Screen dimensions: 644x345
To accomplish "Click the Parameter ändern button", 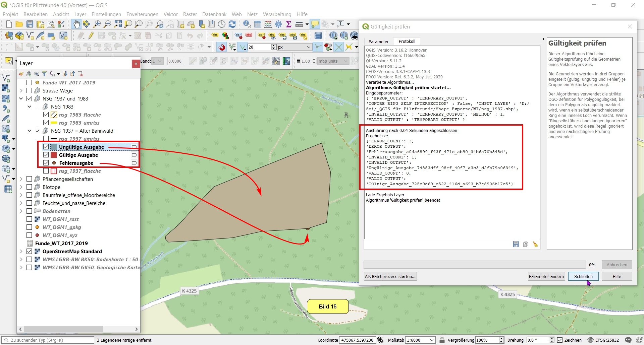I will pyautogui.click(x=546, y=276).
